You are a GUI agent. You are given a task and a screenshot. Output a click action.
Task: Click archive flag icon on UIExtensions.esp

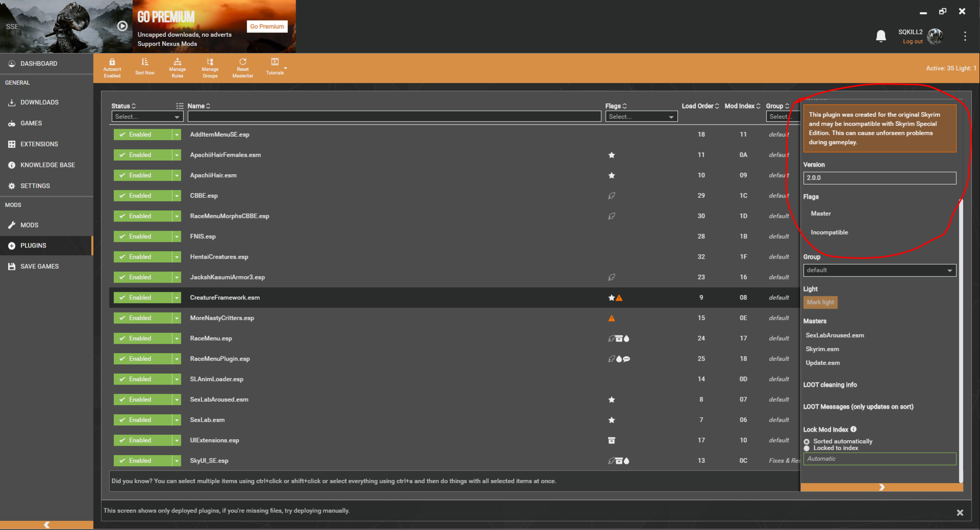pyautogui.click(x=611, y=441)
